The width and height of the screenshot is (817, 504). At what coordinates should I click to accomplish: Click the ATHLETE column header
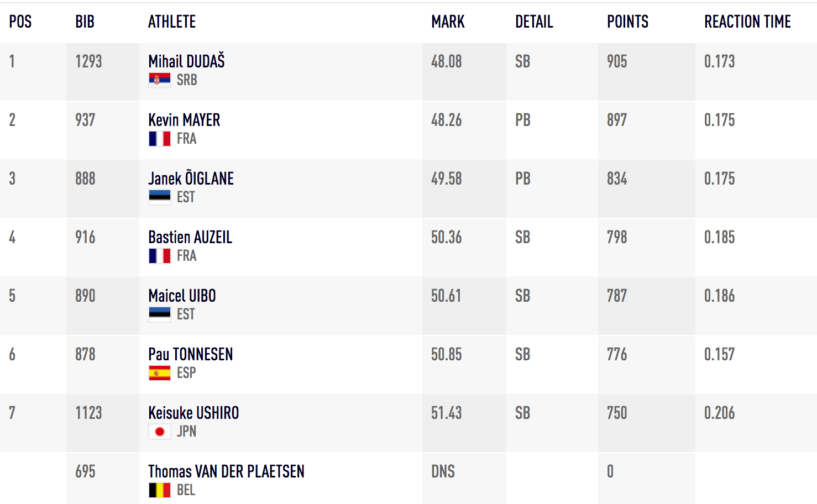(x=172, y=22)
